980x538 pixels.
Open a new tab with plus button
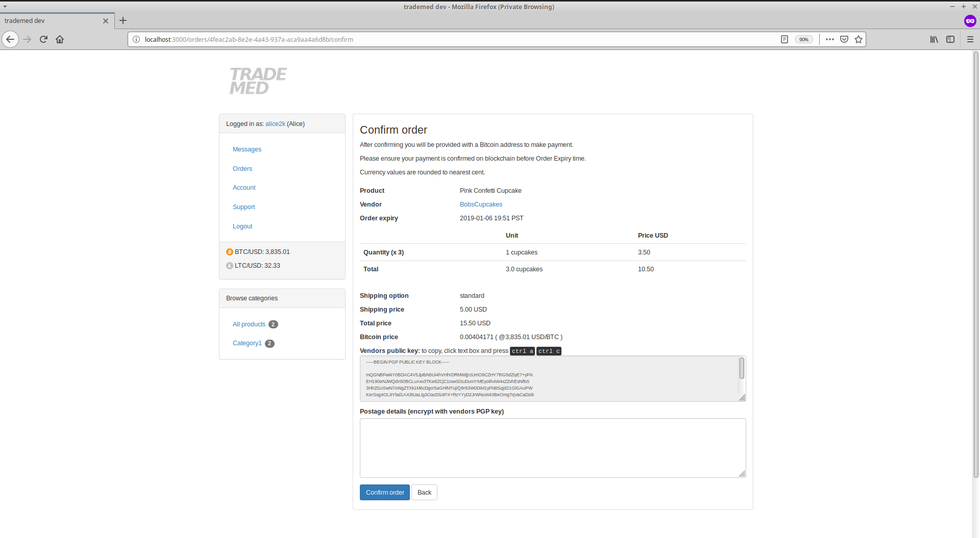tap(123, 20)
